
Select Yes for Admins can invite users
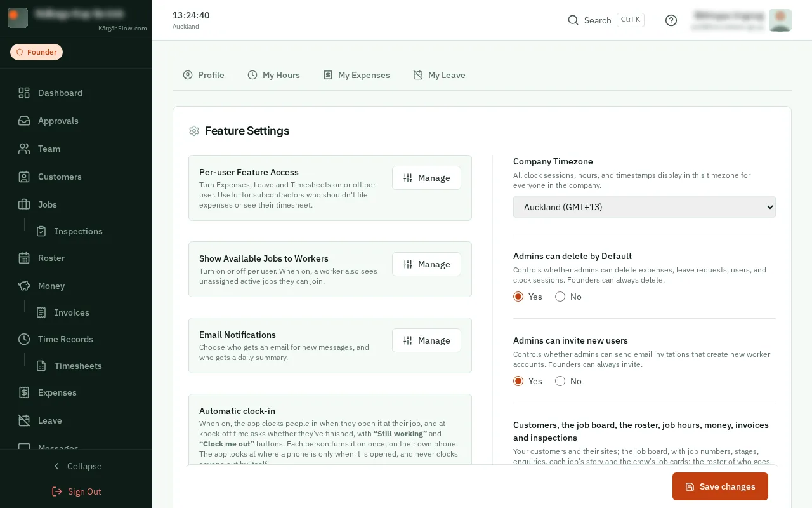[x=518, y=381]
